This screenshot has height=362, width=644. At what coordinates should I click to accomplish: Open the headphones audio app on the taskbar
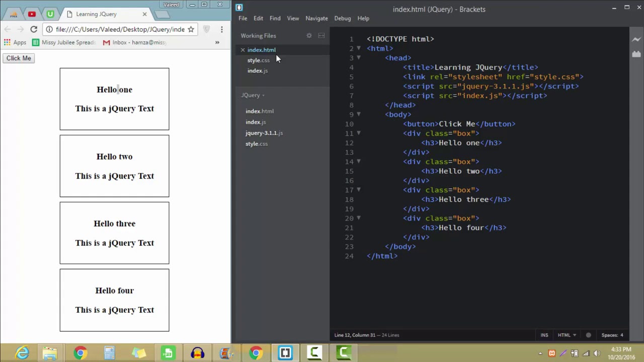coord(197,353)
